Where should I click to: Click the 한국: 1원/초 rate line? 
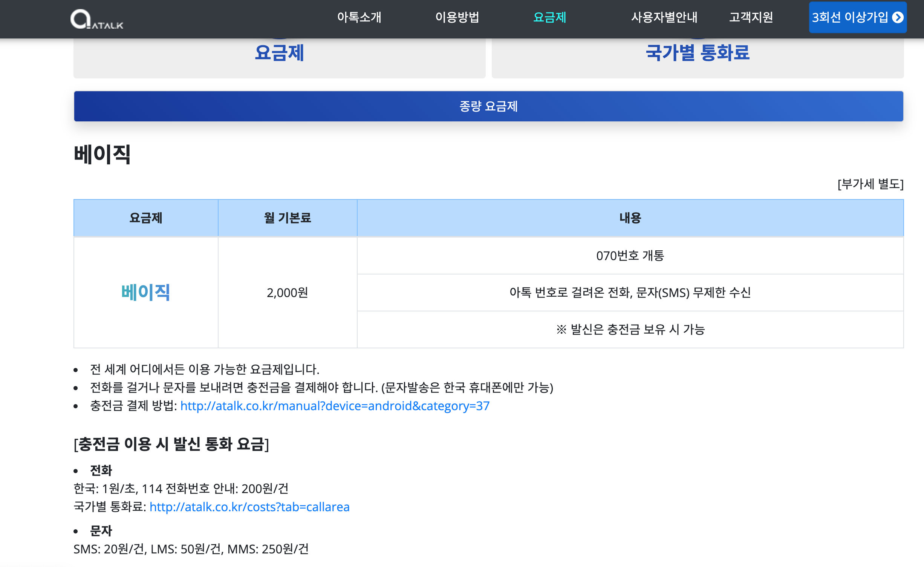[x=181, y=489]
